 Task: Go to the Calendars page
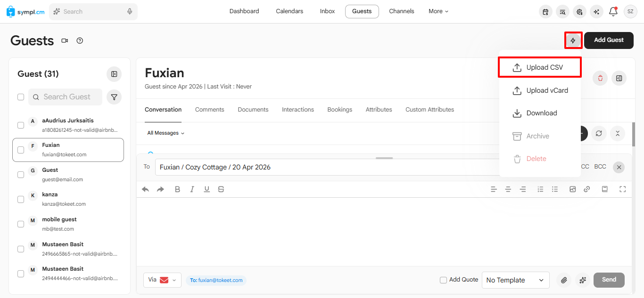pyautogui.click(x=289, y=11)
